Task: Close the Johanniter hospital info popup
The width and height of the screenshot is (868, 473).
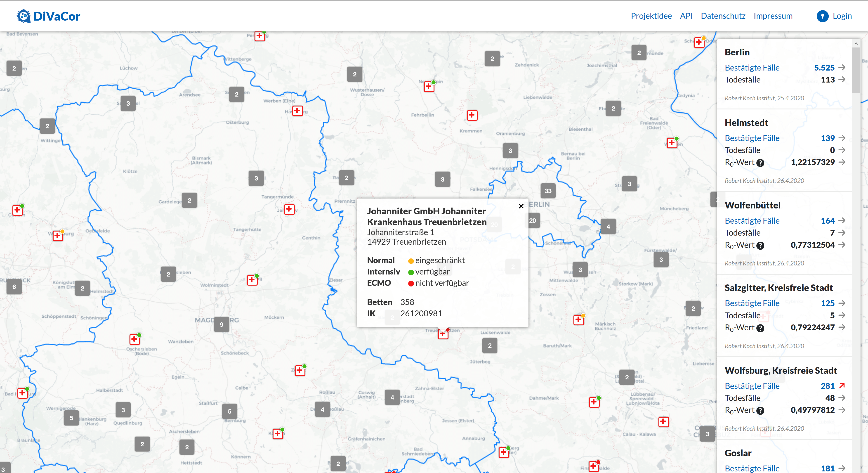Action: pyautogui.click(x=521, y=206)
